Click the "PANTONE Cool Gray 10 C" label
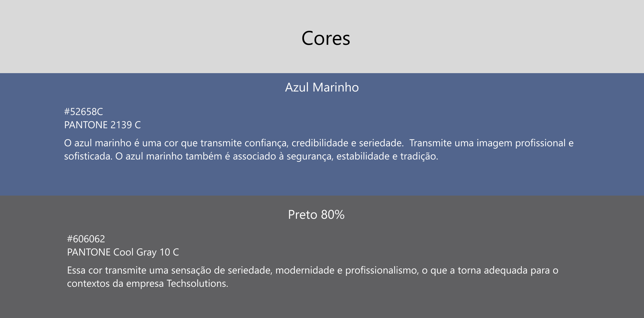The width and height of the screenshot is (644, 318). pyautogui.click(x=123, y=252)
